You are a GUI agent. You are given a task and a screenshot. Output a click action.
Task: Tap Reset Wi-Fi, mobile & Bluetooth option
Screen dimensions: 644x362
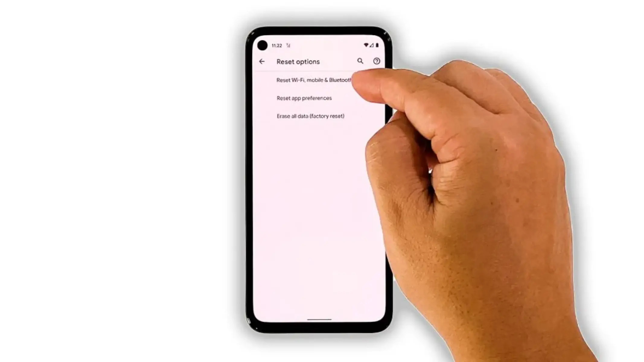(x=314, y=80)
